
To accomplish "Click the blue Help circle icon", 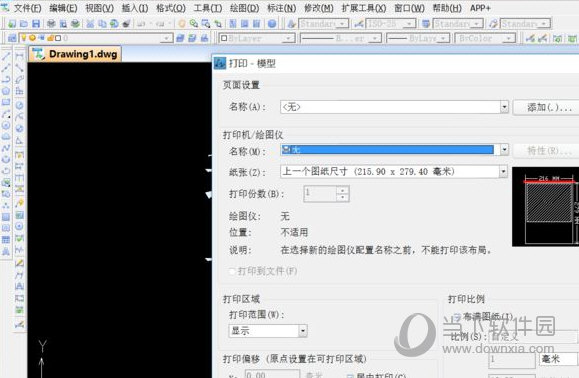I will 272,24.
